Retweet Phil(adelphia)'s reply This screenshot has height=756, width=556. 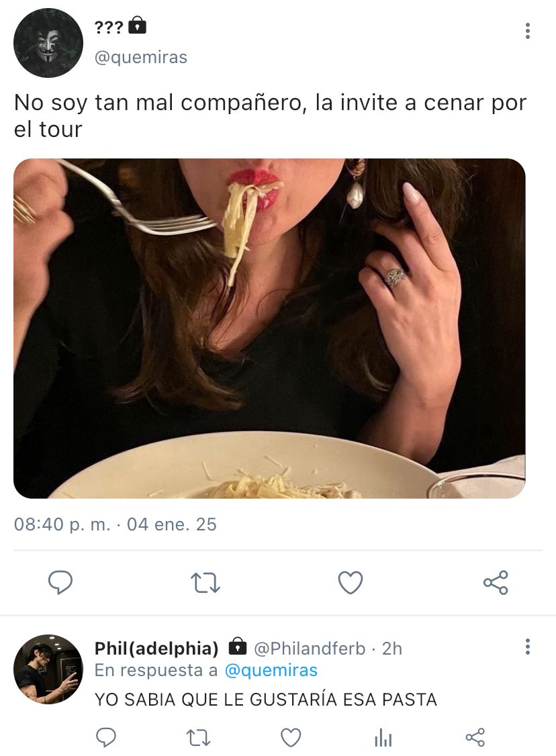pyautogui.click(x=198, y=737)
